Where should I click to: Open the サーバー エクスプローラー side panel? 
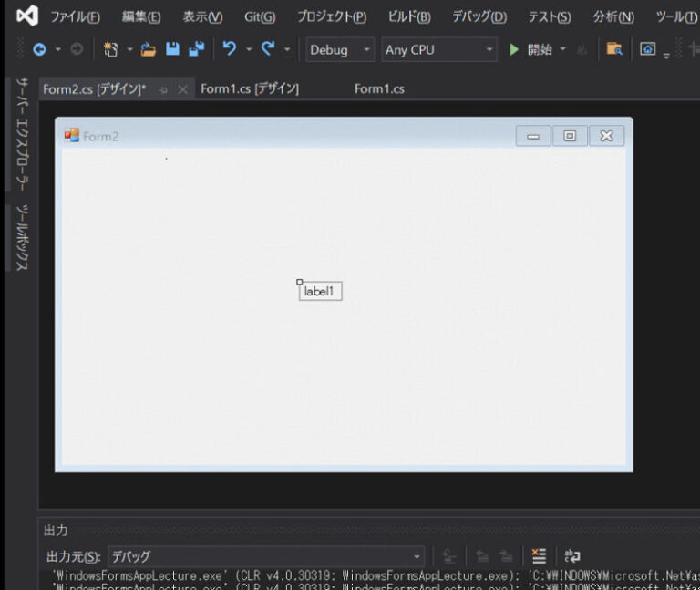click(22, 134)
